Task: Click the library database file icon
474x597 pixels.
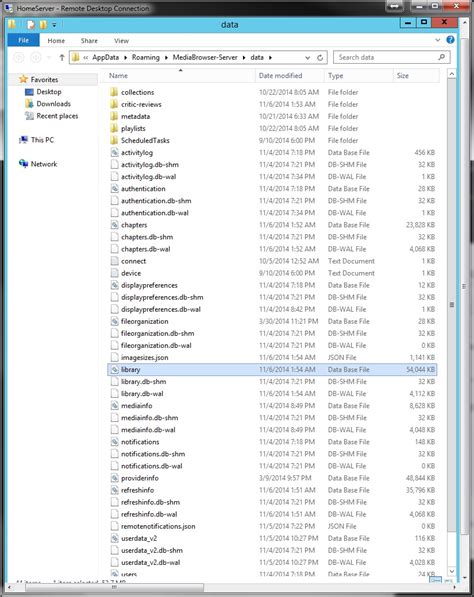Action: click(x=114, y=369)
